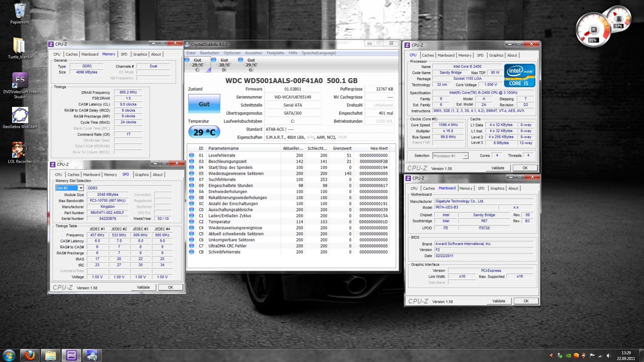The image size is (644, 362).
Task: Open the Datei menu
Action: click(191, 53)
